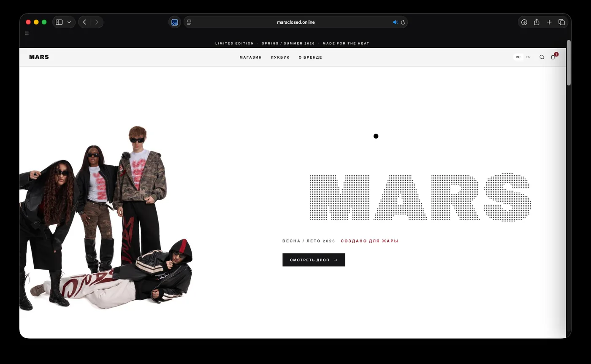Image resolution: width=591 pixels, height=364 pixels.
Task: Open the blue extension icon left of address bar
Action: coord(174,22)
